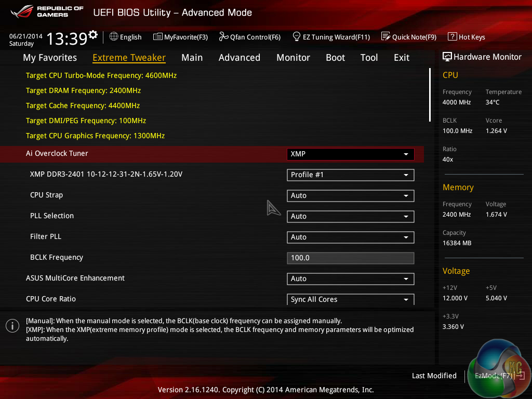Click Target CPU Turbo-Mode Frequency: 4600MHz
532x399 pixels.
101,75
